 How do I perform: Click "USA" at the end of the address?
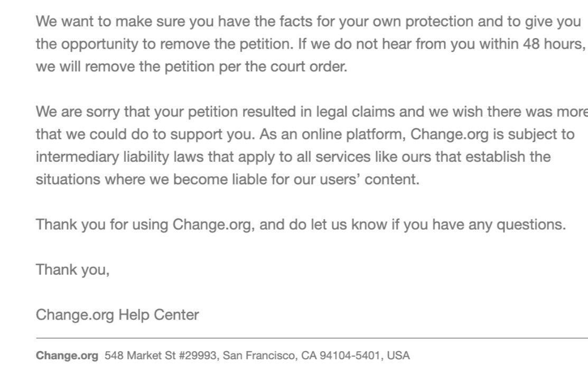(398, 356)
